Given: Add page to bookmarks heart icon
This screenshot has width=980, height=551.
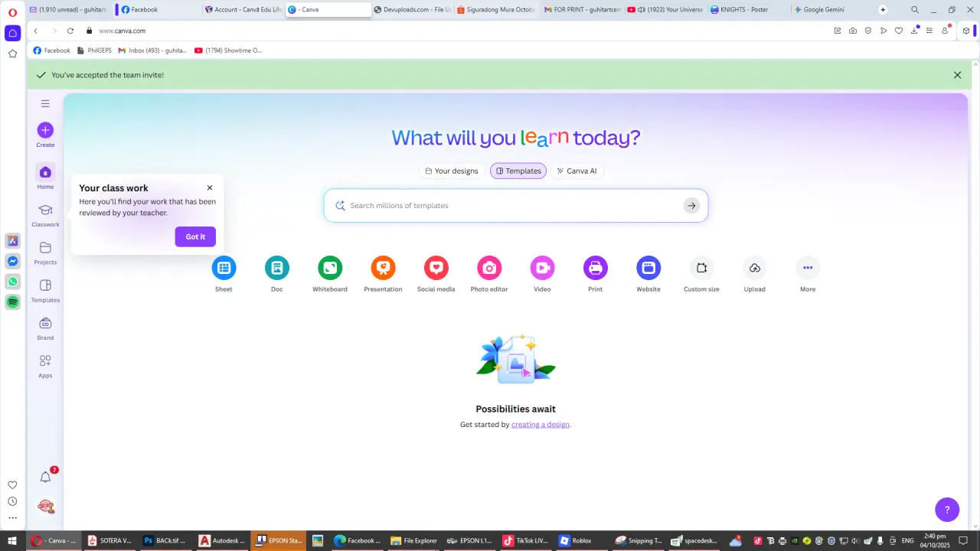Looking at the screenshot, I should point(899,31).
